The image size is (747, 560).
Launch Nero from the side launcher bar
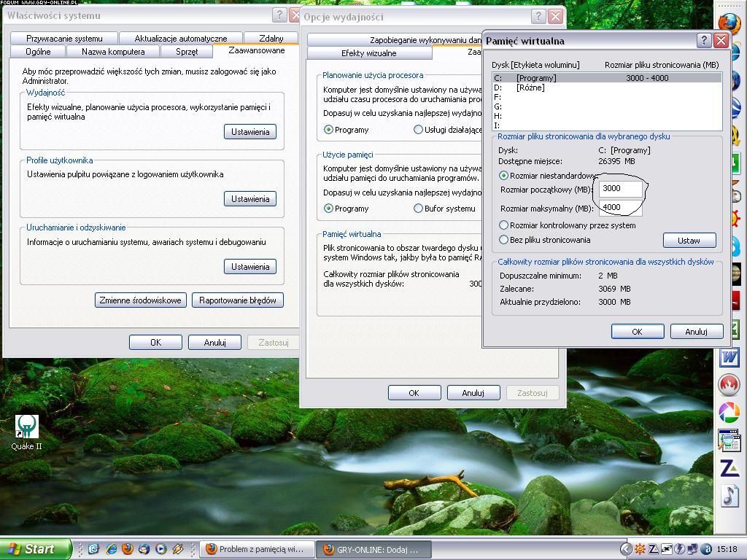[729, 384]
